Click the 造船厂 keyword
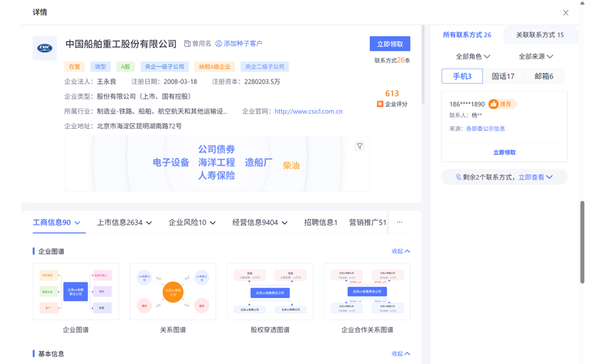Screen dimensions: 605x364 click(x=259, y=162)
